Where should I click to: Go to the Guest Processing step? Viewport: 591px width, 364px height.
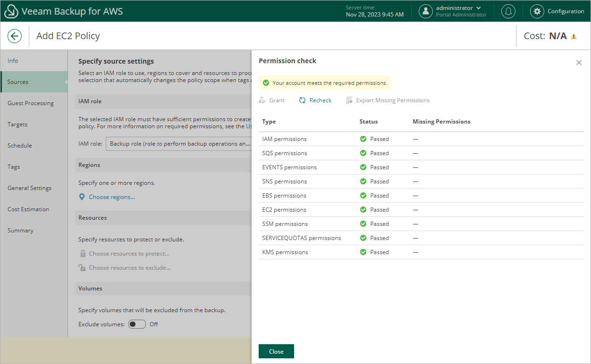tap(31, 103)
